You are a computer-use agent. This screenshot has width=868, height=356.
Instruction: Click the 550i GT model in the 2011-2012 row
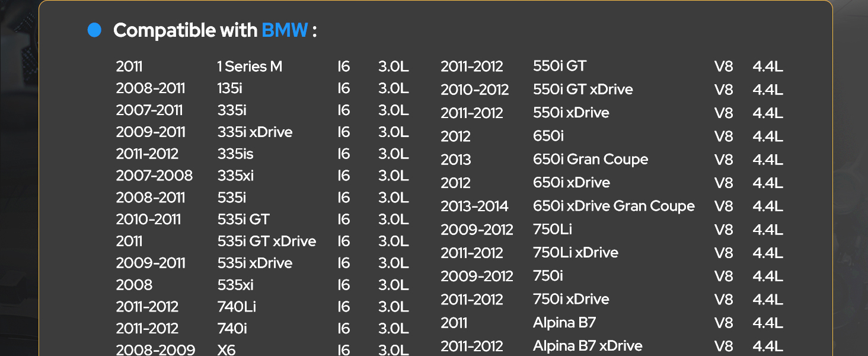coord(560,66)
